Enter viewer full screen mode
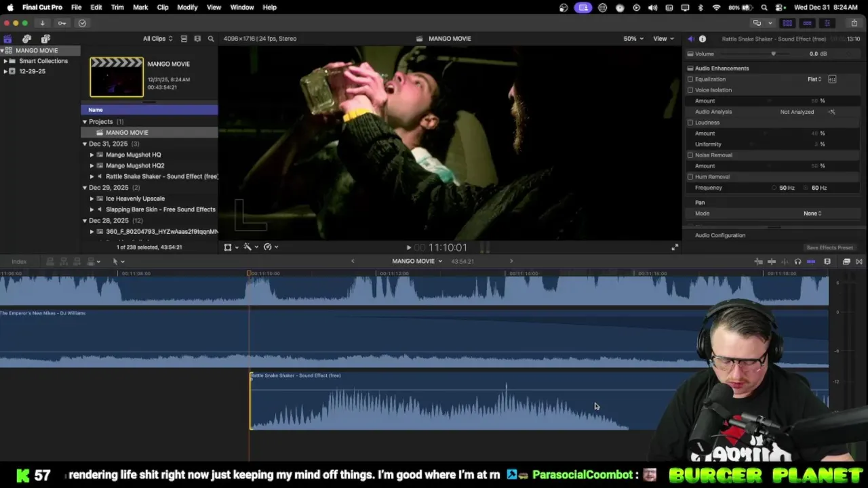This screenshot has width=868, height=488. (674, 247)
